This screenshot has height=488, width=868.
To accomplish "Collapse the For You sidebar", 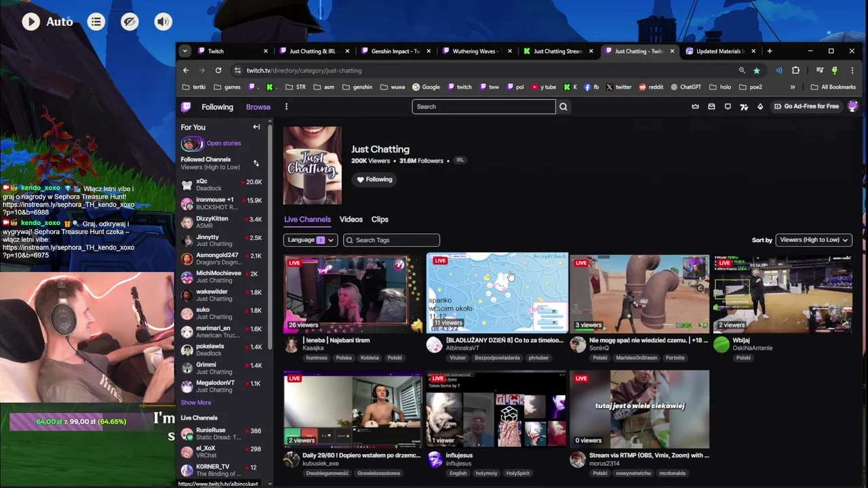I will tap(256, 127).
